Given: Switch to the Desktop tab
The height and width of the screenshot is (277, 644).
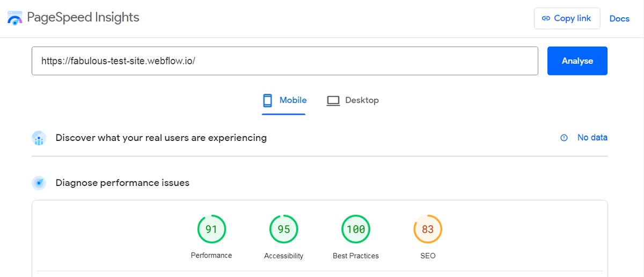Looking at the screenshot, I should pos(353,100).
